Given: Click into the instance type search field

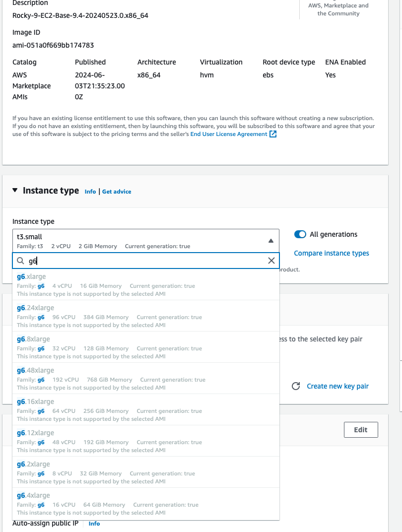Looking at the screenshot, I should point(144,261).
